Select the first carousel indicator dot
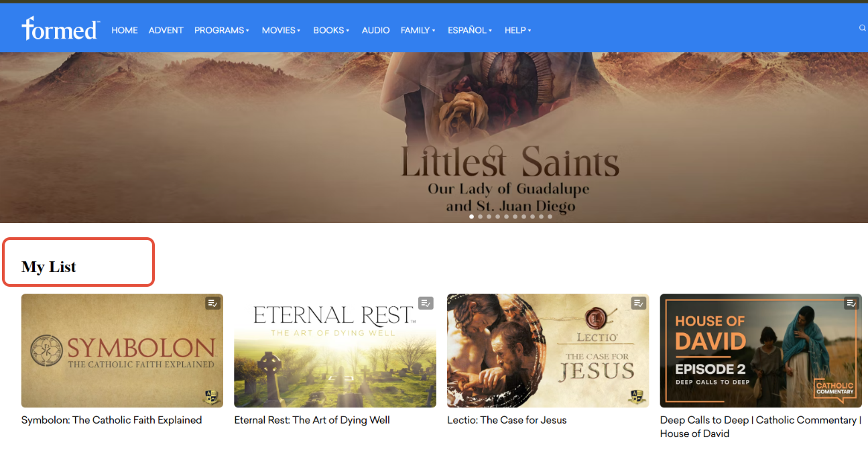This screenshot has height=455, width=868. (x=472, y=217)
